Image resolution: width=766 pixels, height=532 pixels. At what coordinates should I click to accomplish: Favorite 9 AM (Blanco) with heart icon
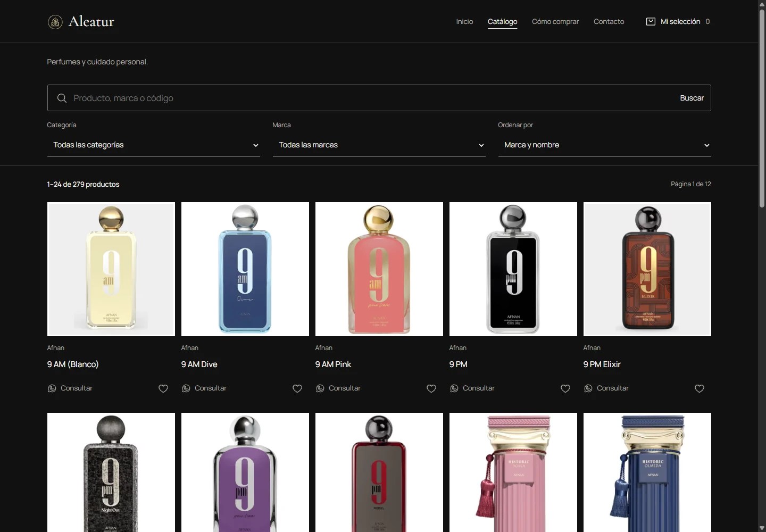point(163,388)
